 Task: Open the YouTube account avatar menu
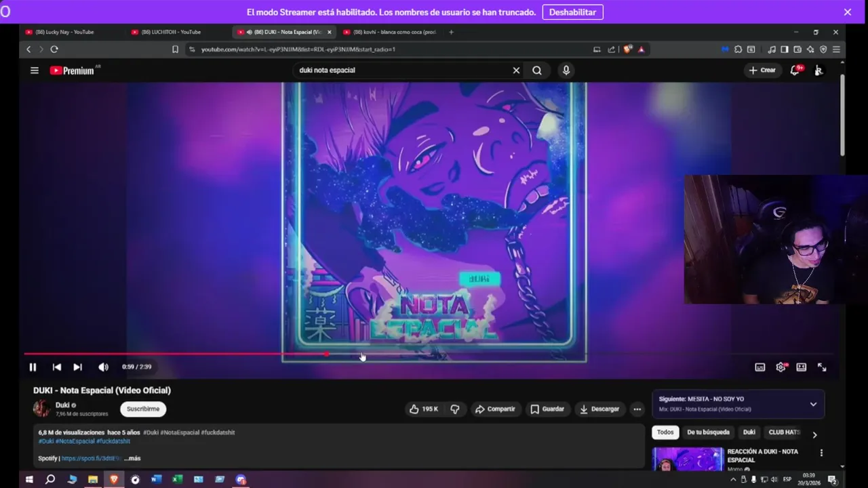tap(818, 70)
